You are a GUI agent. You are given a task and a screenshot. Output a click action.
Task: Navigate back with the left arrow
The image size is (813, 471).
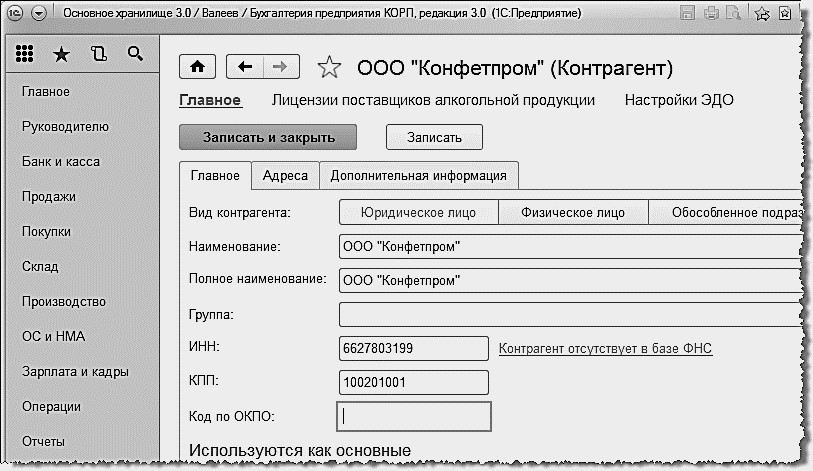point(245,66)
